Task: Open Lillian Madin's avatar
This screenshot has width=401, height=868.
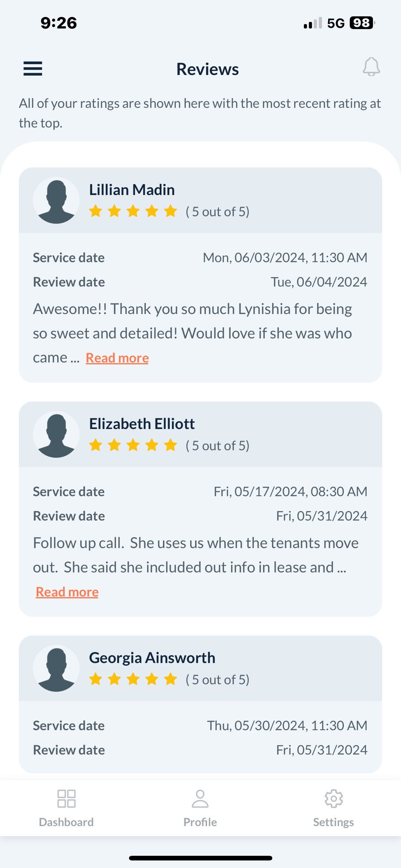Action: click(x=56, y=201)
